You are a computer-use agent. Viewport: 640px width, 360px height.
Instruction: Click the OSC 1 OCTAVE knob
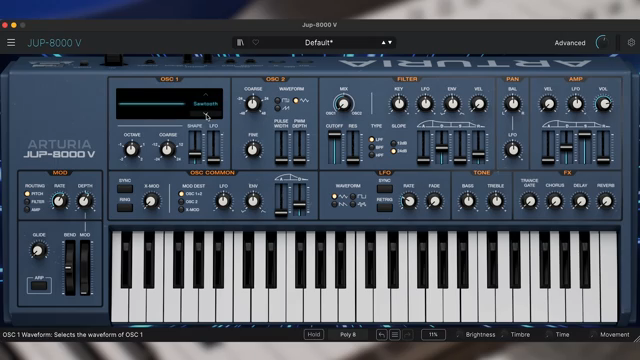pos(131,150)
